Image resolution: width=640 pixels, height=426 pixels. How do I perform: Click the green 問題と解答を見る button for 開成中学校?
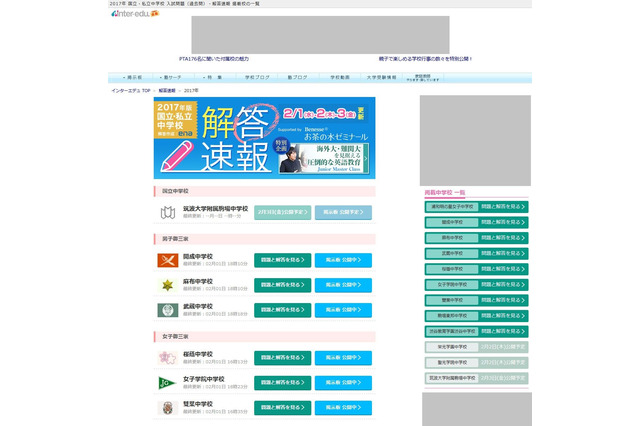pyautogui.click(x=283, y=260)
